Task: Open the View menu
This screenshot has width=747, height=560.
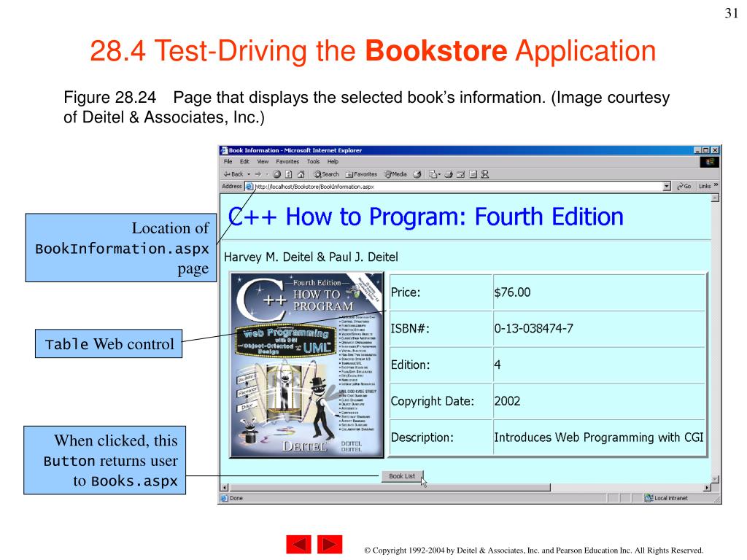Action: pos(263,161)
